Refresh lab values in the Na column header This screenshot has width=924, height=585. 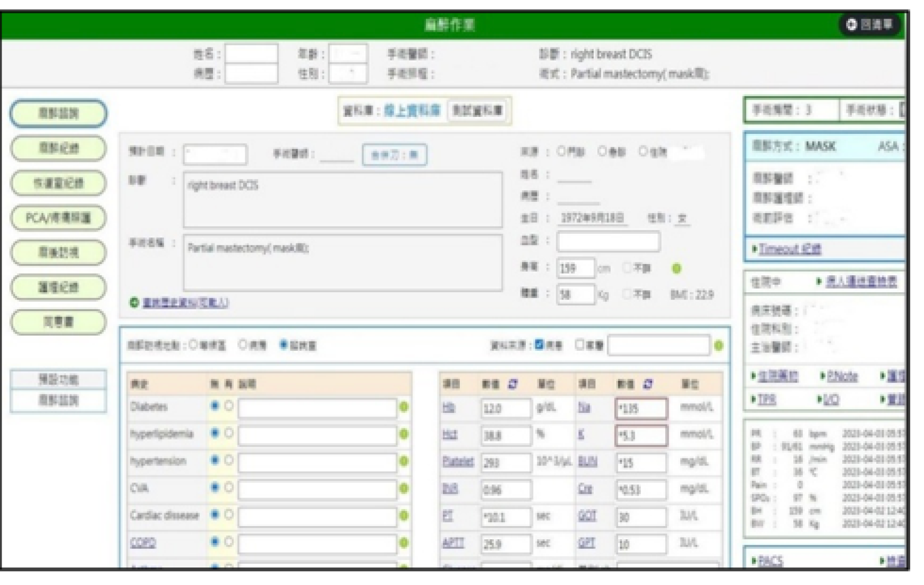point(647,384)
